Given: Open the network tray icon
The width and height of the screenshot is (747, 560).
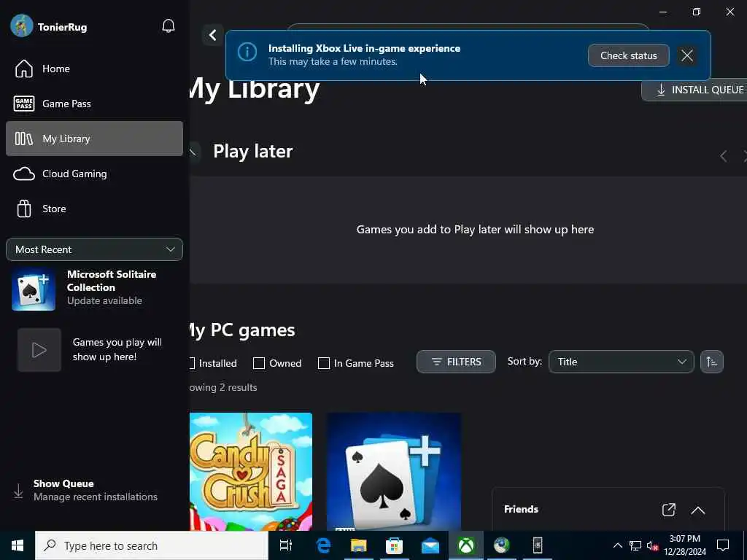Looking at the screenshot, I should (635, 545).
